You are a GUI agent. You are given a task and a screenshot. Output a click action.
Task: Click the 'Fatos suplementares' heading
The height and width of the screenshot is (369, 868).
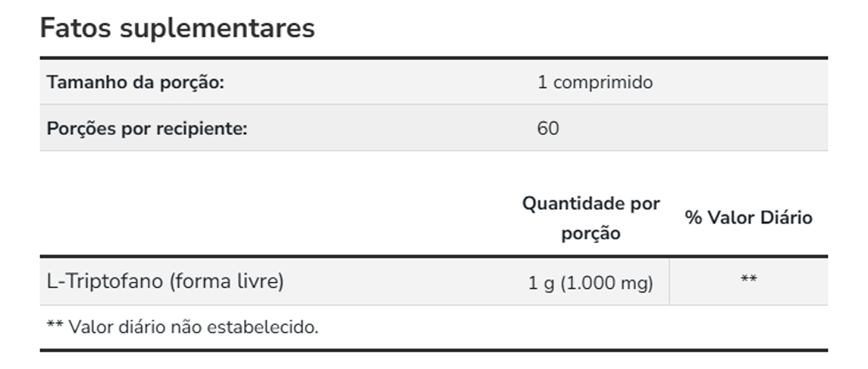click(x=177, y=28)
